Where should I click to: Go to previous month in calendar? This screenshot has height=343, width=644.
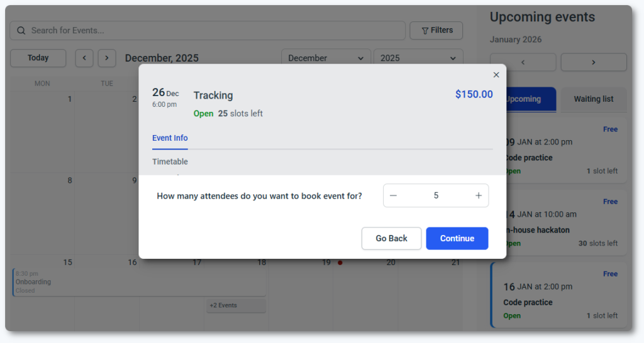[84, 58]
